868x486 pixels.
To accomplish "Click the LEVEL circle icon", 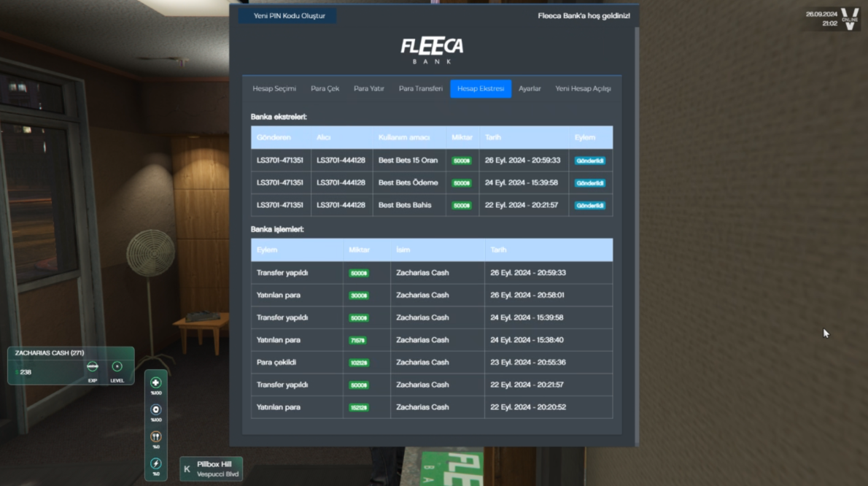I will 117,366.
